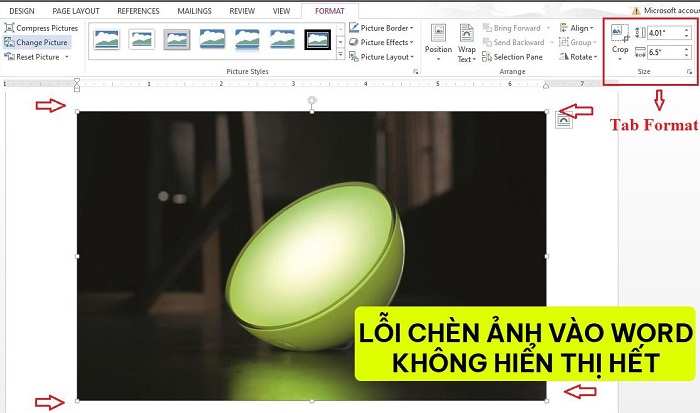Click Reset Picture button
This screenshot has width=700, height=413.
tap(32, 57)
